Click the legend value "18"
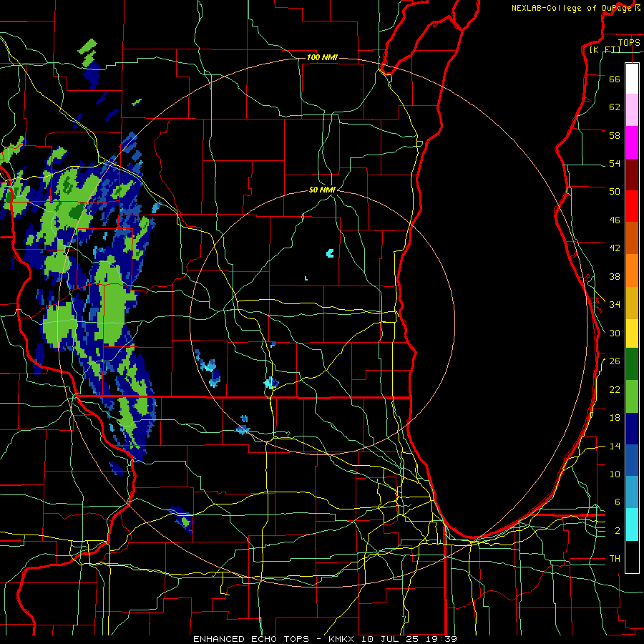The image size is (644, 644). (x=615, y=418)
